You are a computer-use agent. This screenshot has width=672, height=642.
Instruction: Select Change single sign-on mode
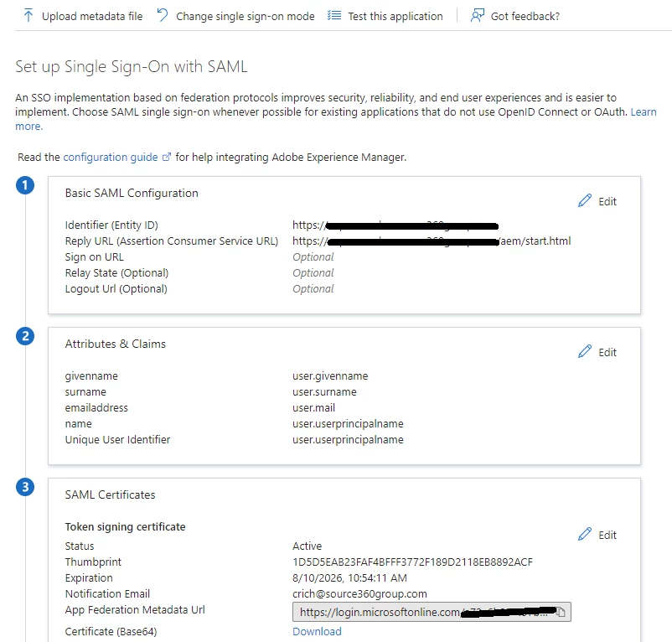246,16
